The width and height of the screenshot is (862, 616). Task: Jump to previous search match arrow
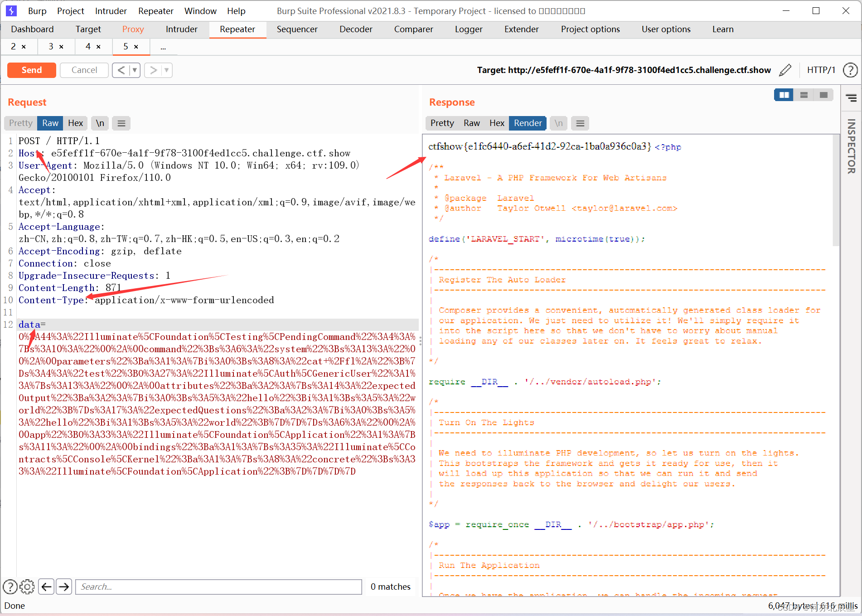tap(46, 587)
